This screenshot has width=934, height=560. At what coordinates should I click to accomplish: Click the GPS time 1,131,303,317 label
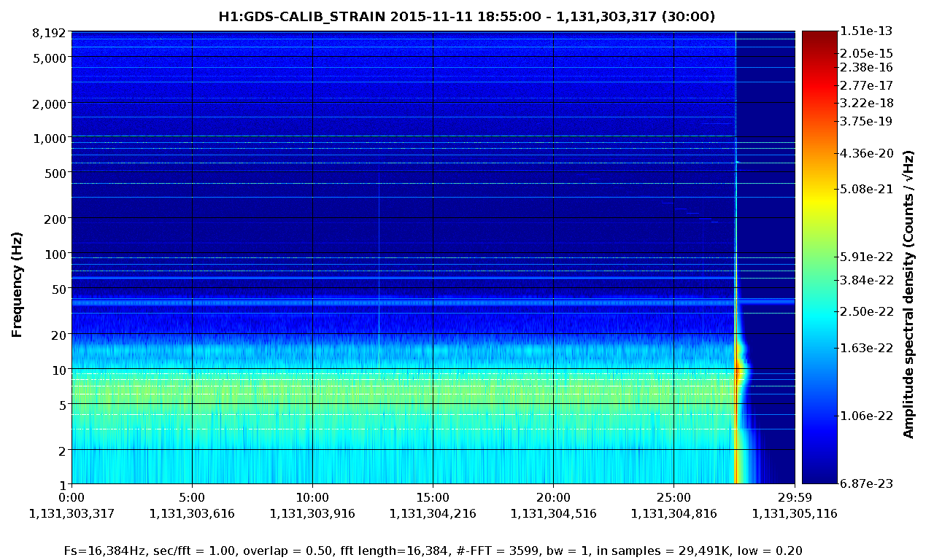pos(72,513)
